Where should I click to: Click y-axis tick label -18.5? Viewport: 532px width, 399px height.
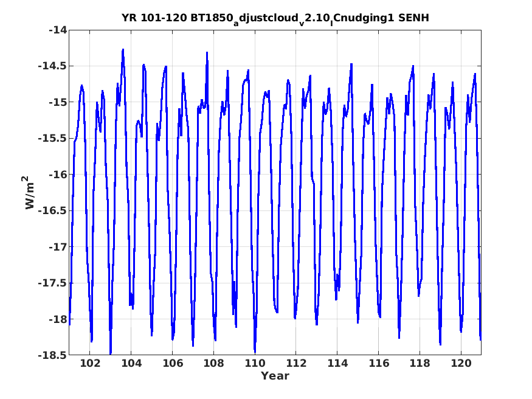[x=52, y=355]
